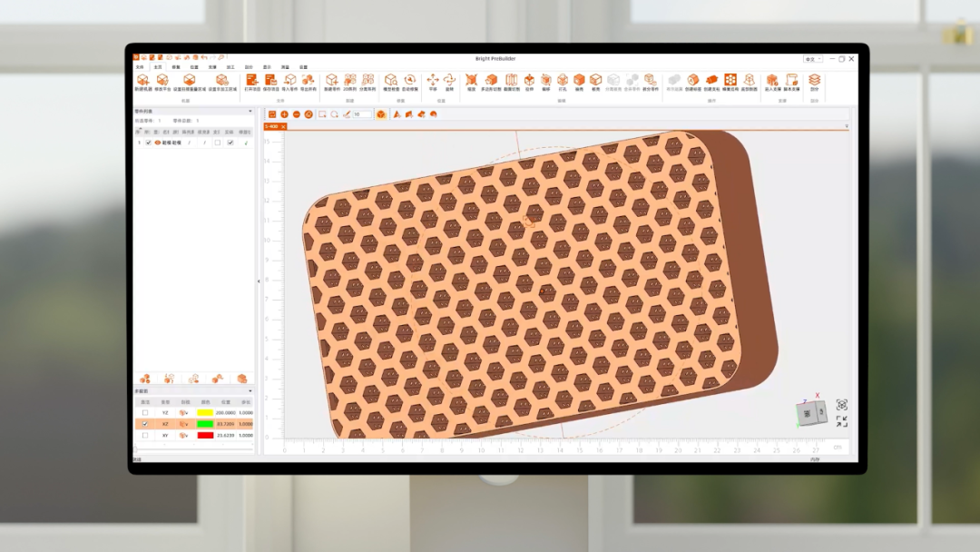980x552 pixels.
Task: Open the 文件 file menu tab
Action: (x=140, y=67)
